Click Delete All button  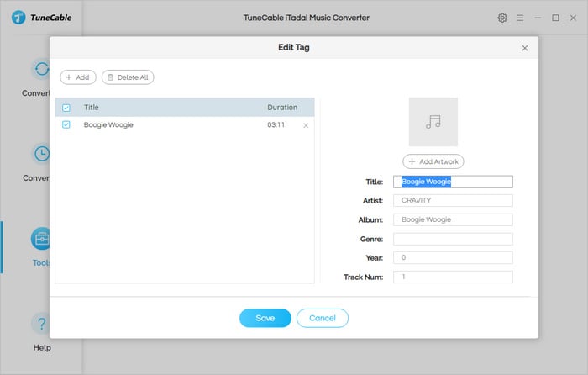tap(128, 77)
